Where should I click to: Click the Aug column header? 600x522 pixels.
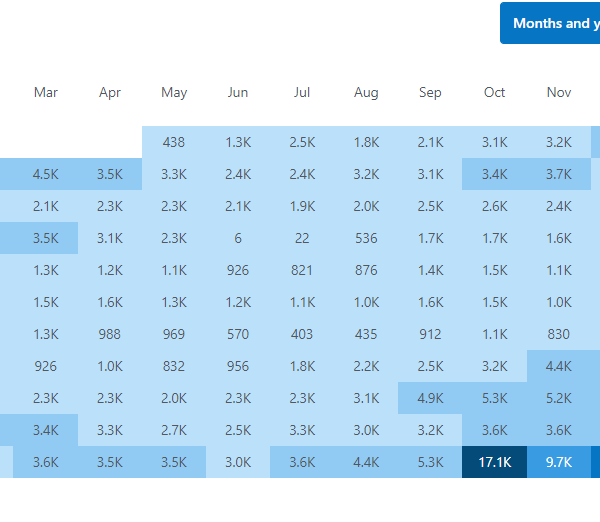[x=366, y=93]
